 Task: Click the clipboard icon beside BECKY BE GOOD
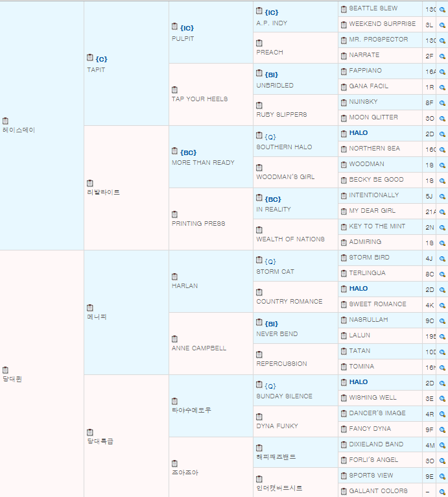pyautogui.click(x=344, y=180)
